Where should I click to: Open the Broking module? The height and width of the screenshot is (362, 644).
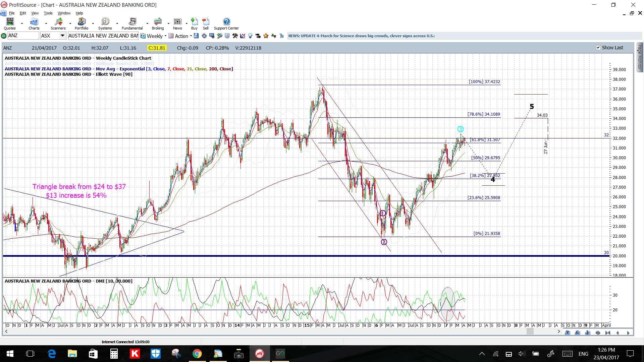[x=158, y=24]
